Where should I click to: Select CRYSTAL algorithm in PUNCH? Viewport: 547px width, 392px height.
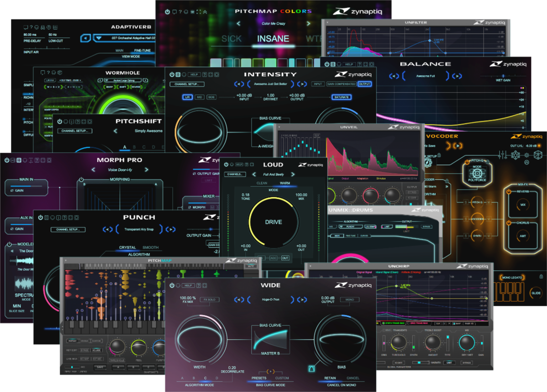click(x=128, y=248)
